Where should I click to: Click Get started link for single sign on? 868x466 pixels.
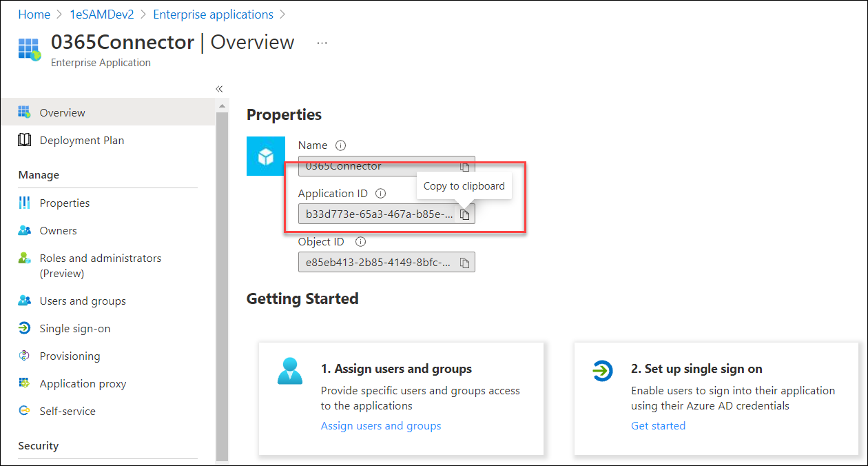click(658, 426)
